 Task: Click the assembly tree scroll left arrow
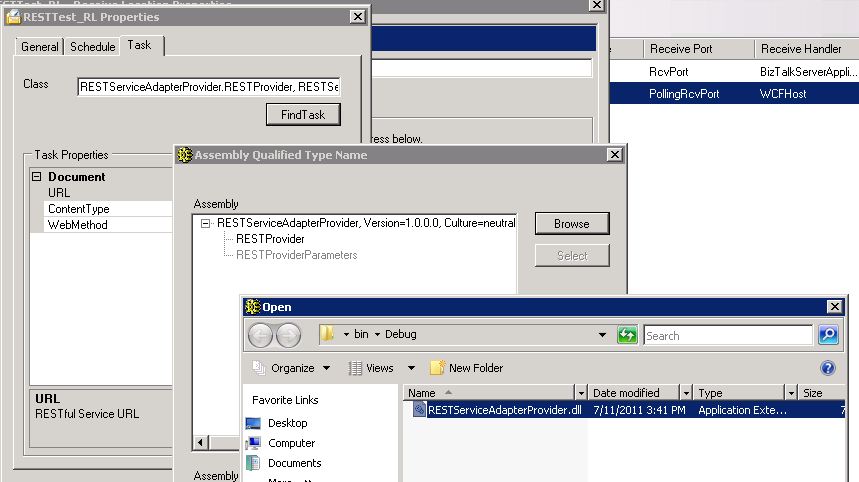(201, 442)
